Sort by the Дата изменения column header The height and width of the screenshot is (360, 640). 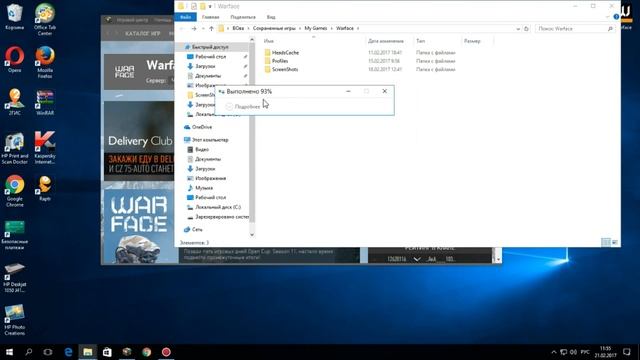[x=386, y=41]
